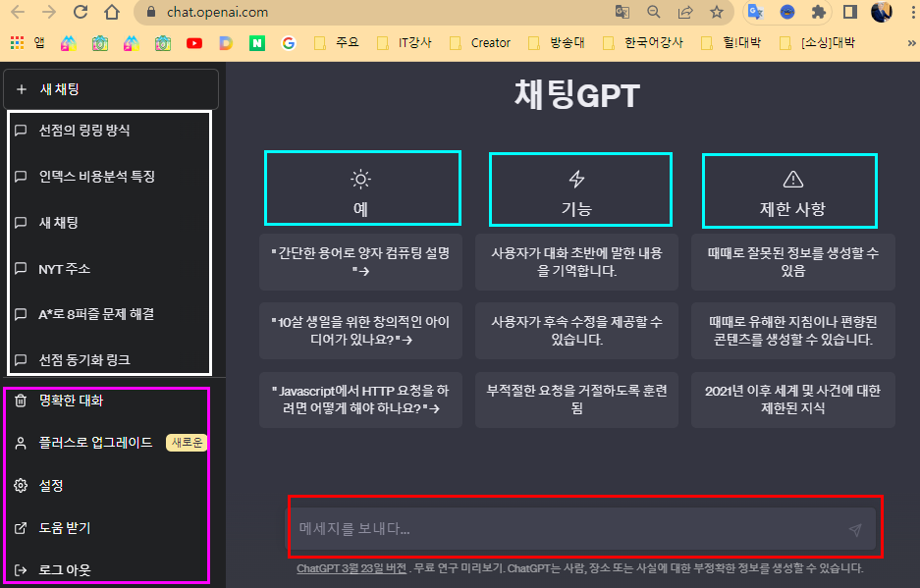Click the lightning bolt icon above 기능
This screenshot has height=588, width=920.
point(576,179)
